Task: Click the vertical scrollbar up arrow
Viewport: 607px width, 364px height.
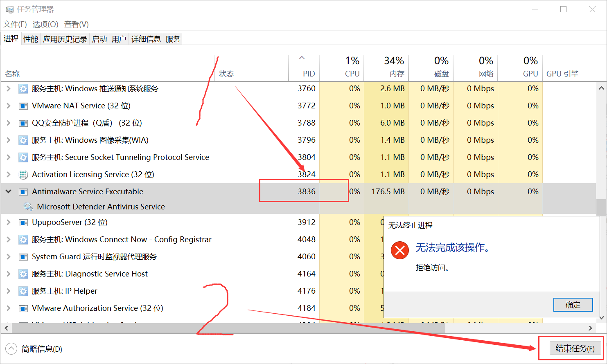Action: click(x=601, y=88)
